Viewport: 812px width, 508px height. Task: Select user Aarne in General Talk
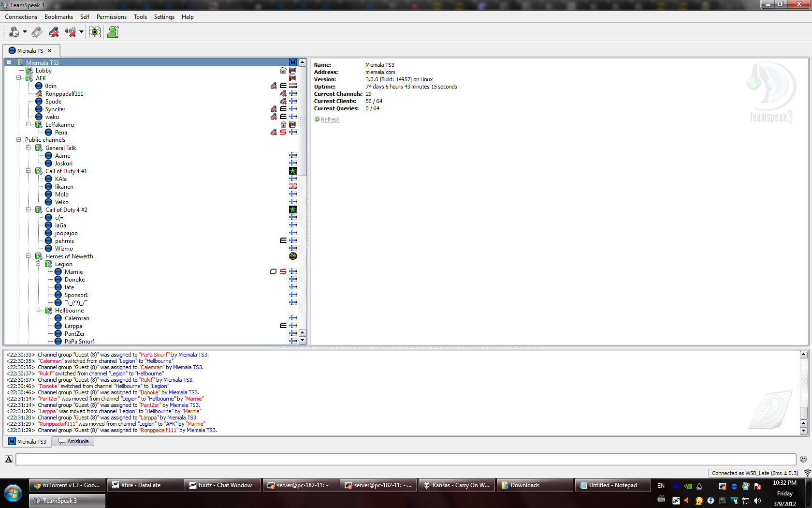62,156
